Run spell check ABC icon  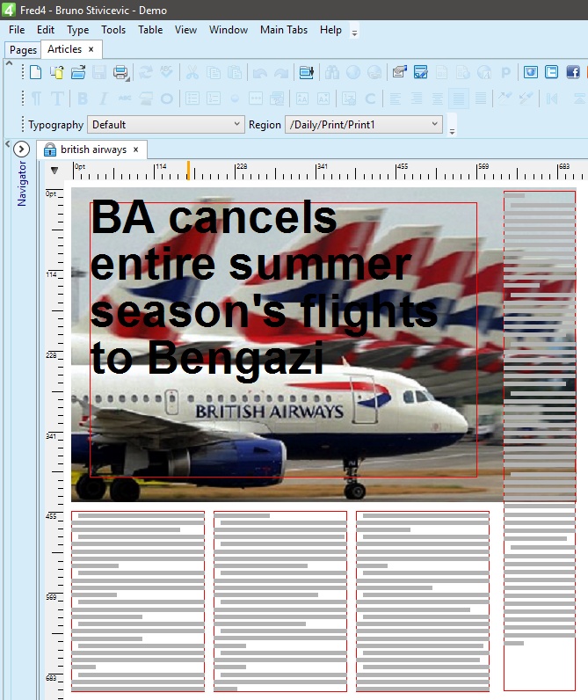click(x=166, y=72)
